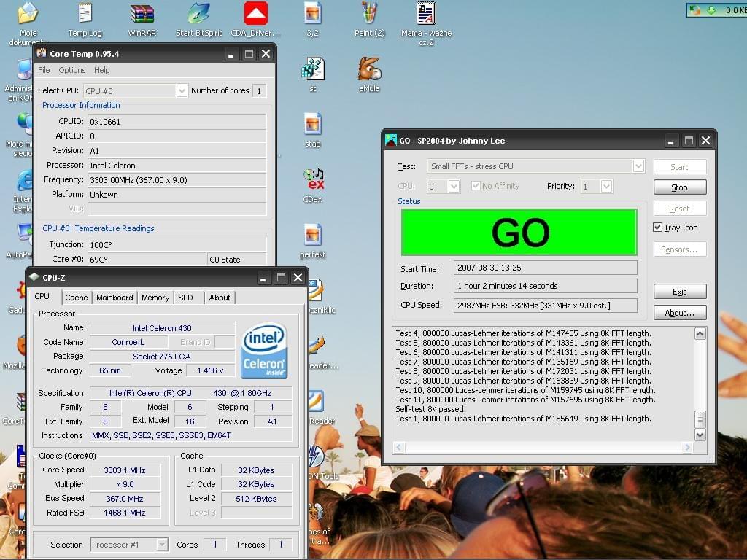Viewport: 747px width, 560px height.
Task: Open the CDex desktop shortcut
Action: (x=313, y=179)
